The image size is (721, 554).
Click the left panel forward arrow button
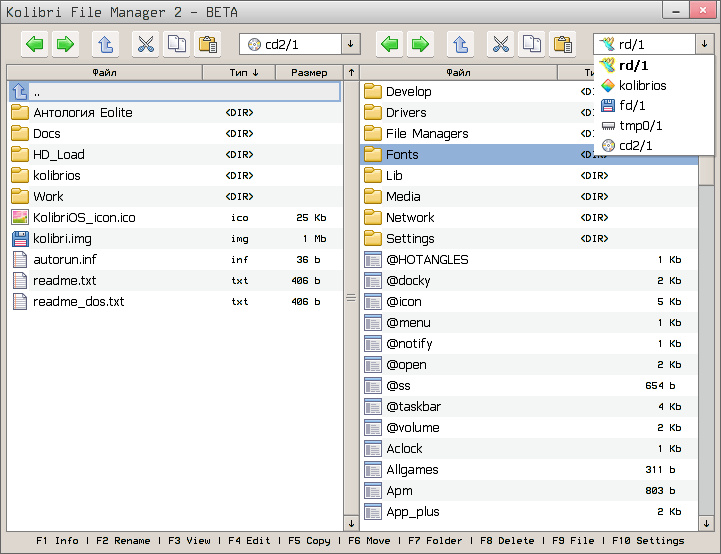[65, 44]
